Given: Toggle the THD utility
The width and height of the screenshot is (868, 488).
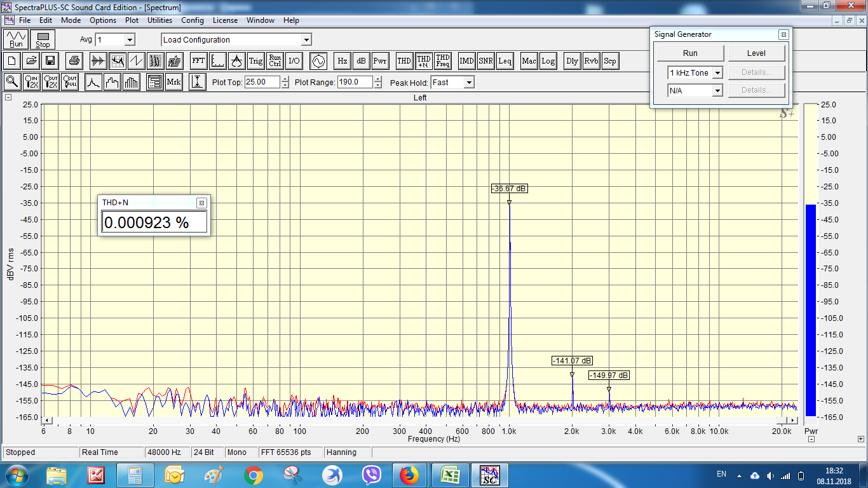Looking at the screenshot, I should coord(404,61).
